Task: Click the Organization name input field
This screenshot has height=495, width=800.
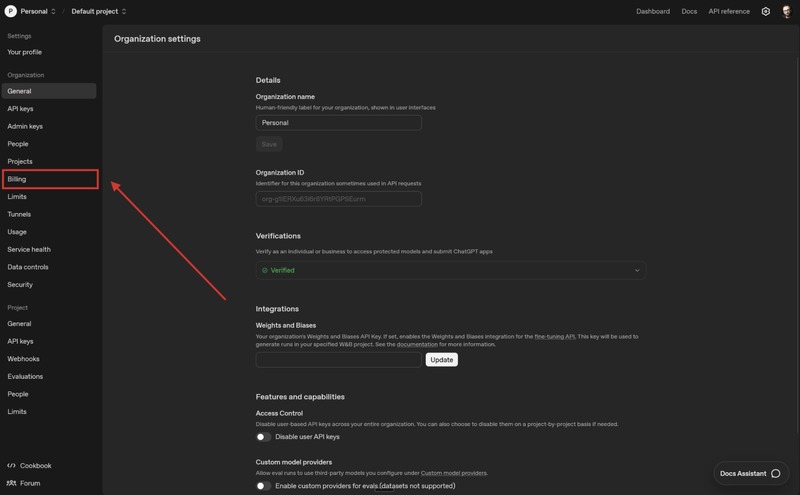Action: coord(339,123)
